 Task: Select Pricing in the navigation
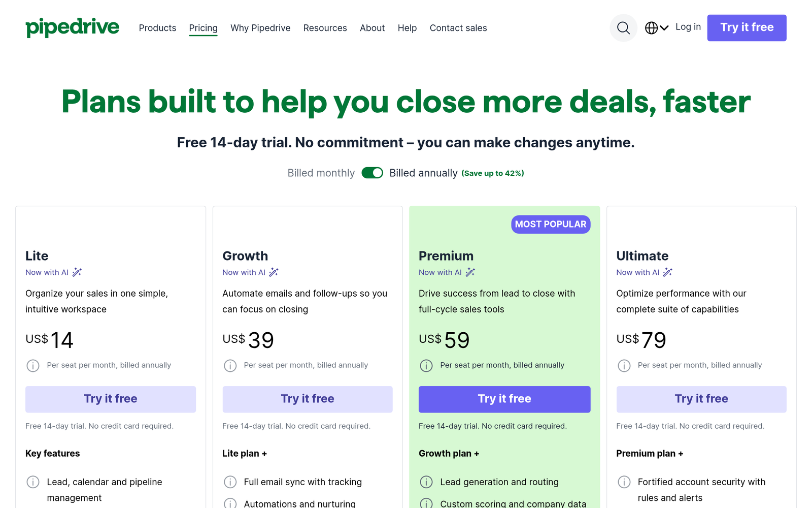203,28
